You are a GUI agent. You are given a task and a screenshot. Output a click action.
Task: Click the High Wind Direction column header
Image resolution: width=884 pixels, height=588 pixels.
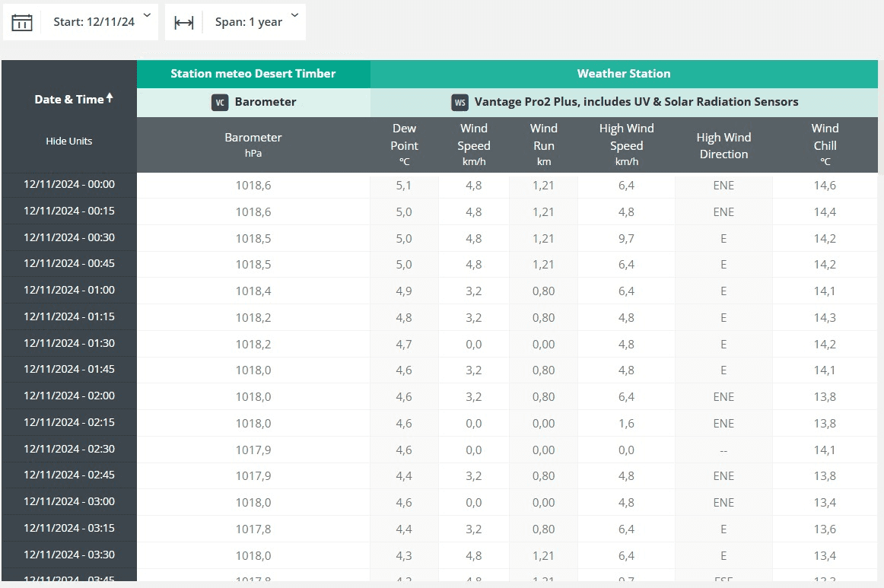coord(724,145)
